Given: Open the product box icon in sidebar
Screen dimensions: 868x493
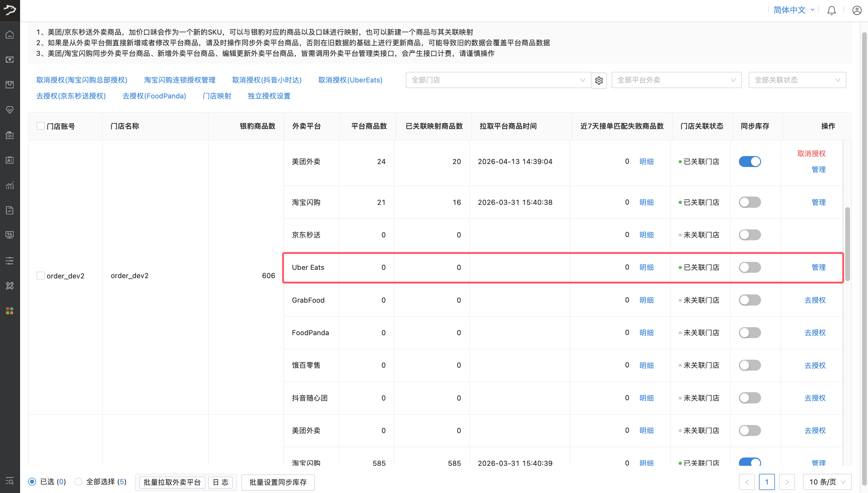Looking at the screenshot, I should pos(10,85).
